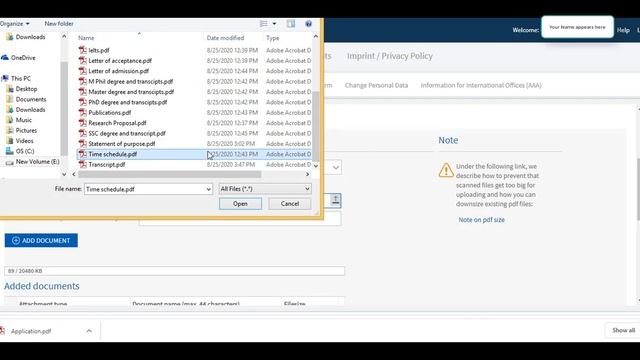Open Information for International Offices (AAA) tab
The height and width of the screenshot is (360, 640).
tap(481, 85)
